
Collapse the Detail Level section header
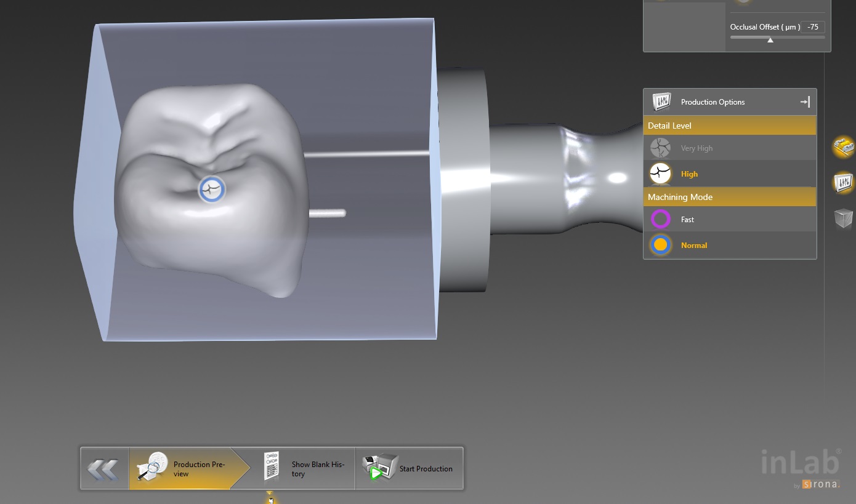pos(729,126)
